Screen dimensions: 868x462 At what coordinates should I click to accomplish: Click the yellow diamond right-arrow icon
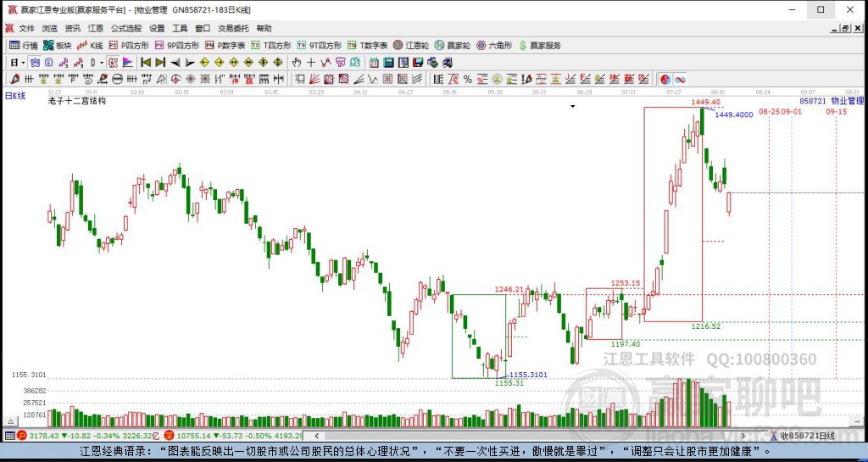tap(220, 63)
